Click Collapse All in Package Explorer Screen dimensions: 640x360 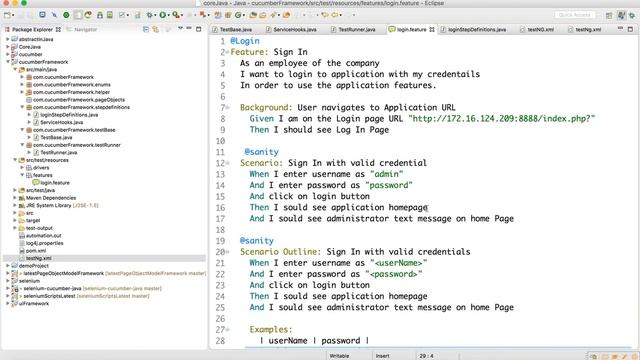pyautogui.click(x=146, y=29)
